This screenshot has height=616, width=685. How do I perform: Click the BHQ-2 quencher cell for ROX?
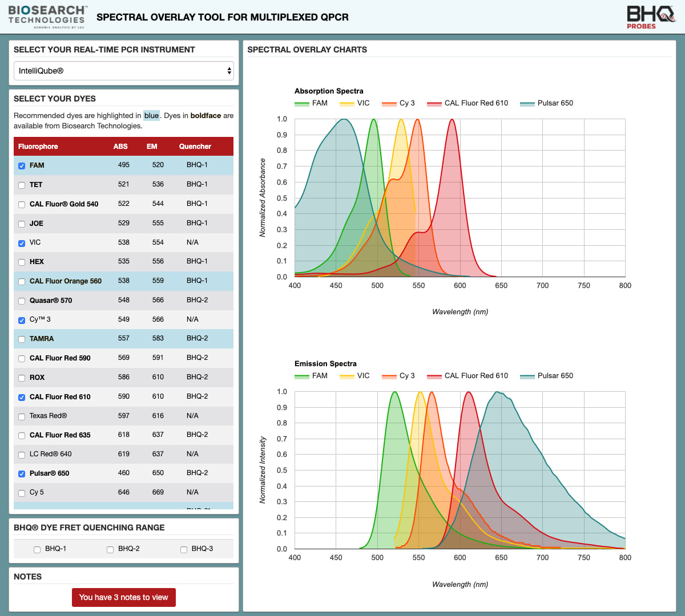click(197, 377)
